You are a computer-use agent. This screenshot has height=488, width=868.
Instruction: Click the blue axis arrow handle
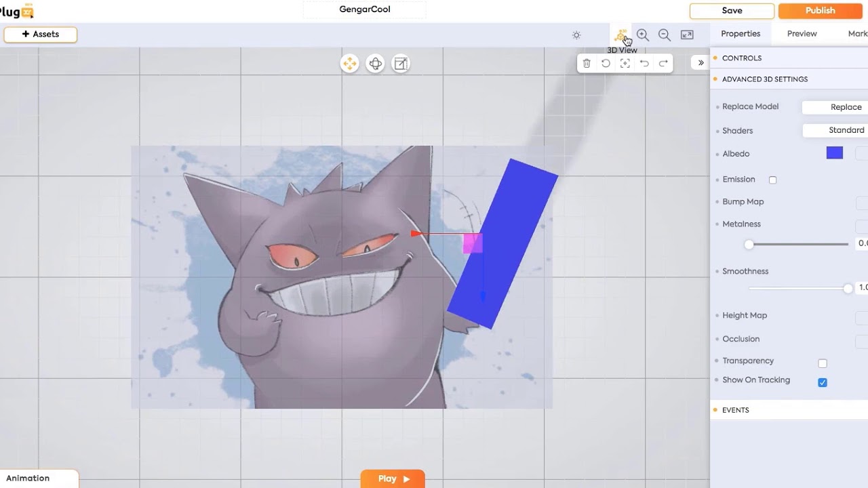tap(483, 297)
